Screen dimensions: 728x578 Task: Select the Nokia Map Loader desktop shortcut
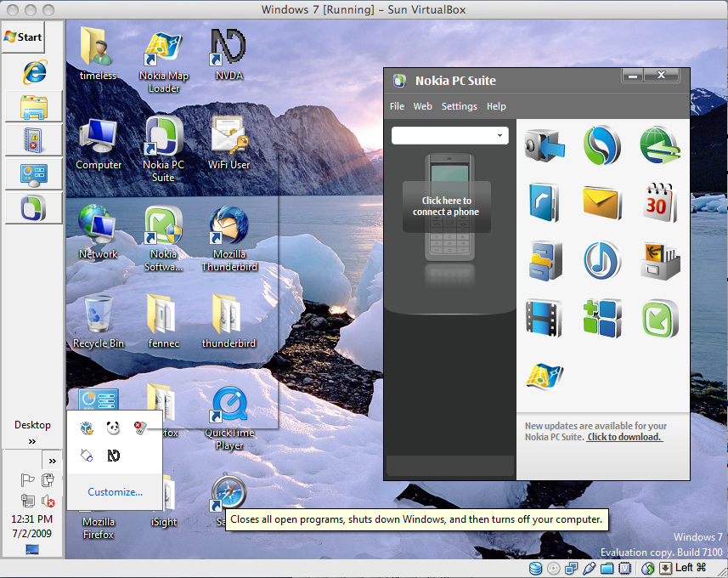163,62
